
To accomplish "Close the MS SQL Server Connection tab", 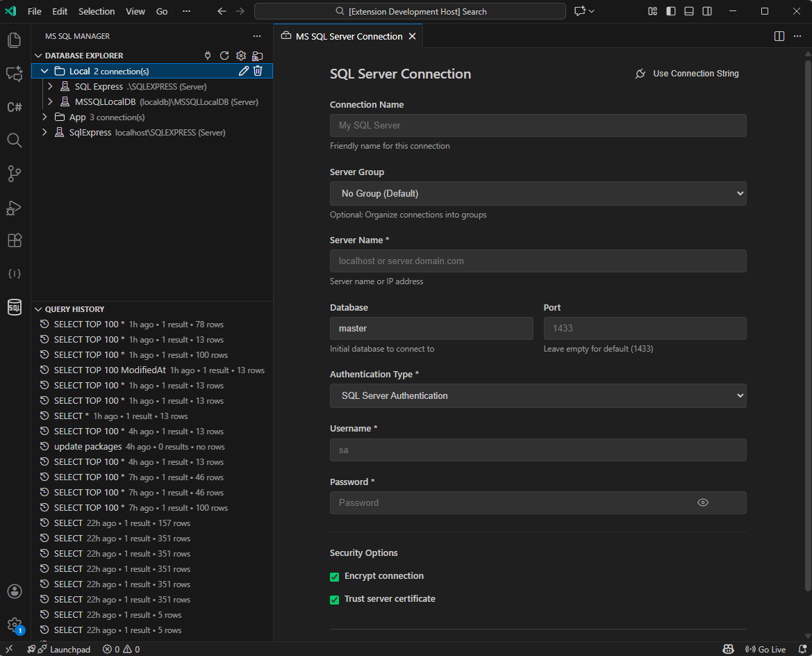I will (412, 36).
